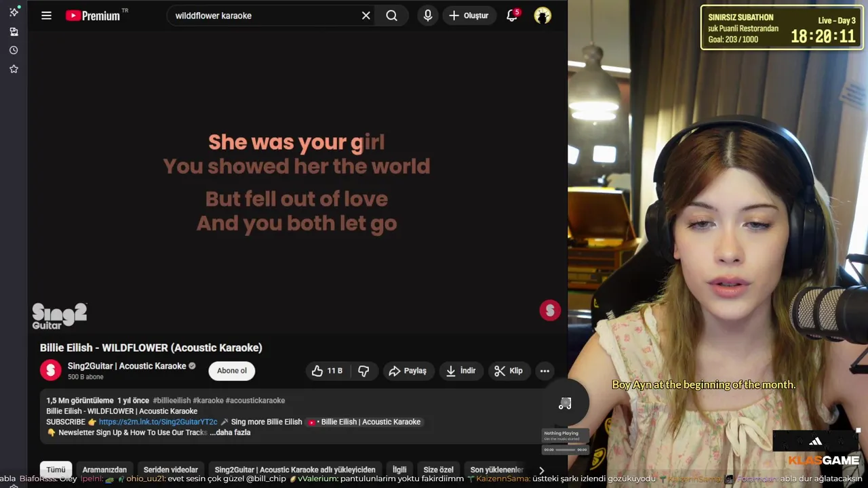This screenshot has width=868, height=488.
Task: Click the #acoustickaraoke hashtag
Action: [x=256, y=401]
